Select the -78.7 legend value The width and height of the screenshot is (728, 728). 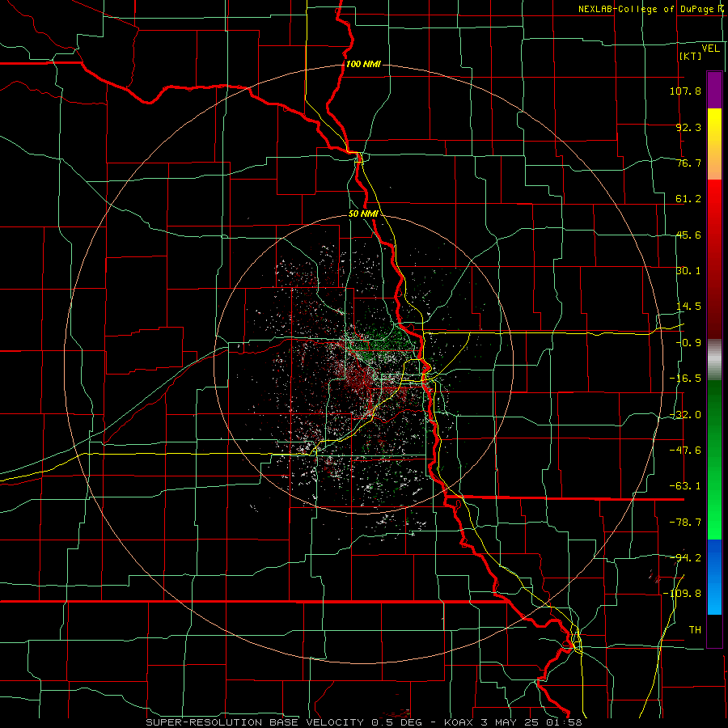(x=685, y=523)
